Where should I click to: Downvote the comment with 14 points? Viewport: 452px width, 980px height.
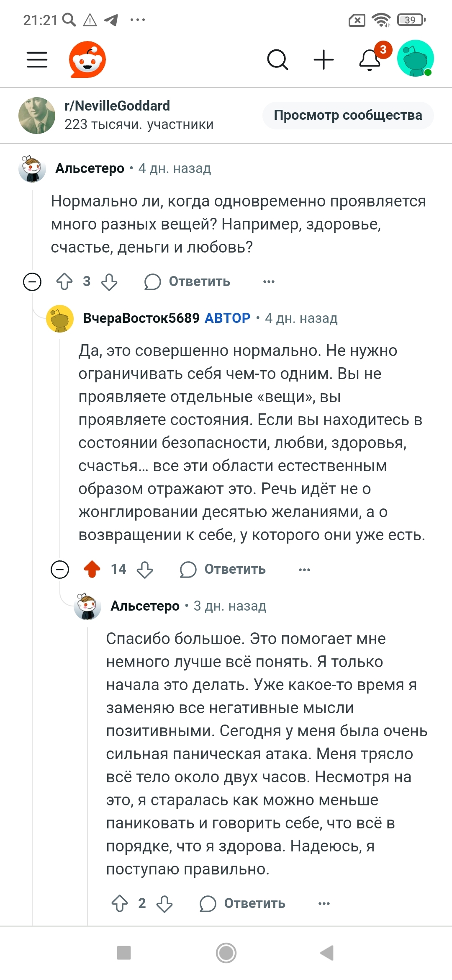145,570
